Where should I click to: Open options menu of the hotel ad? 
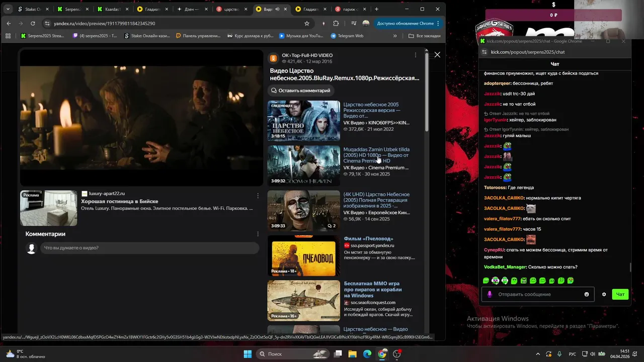pyautogui.click(x=258, y=196)
